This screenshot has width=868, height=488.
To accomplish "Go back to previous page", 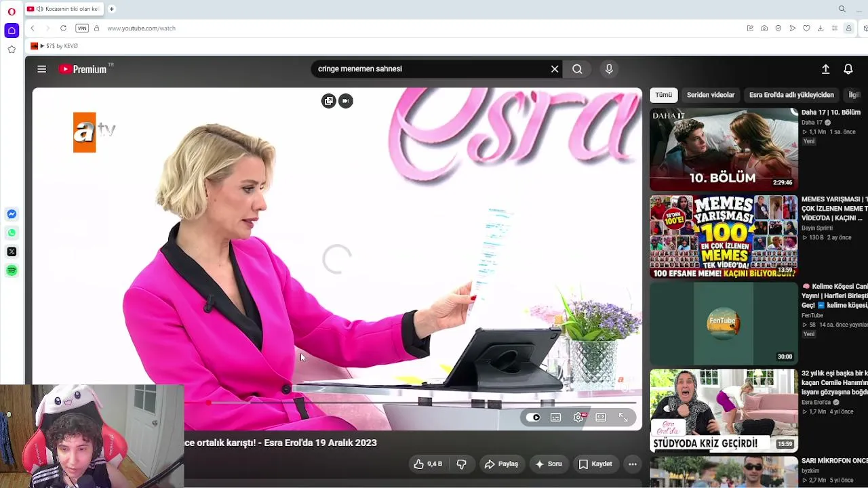I will click(x=33, y=28).
